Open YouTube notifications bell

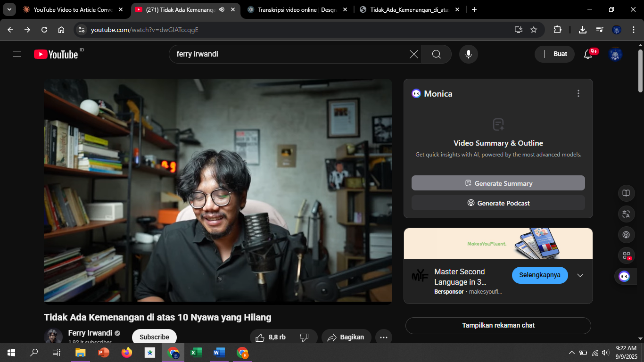[x=588, y=54]
